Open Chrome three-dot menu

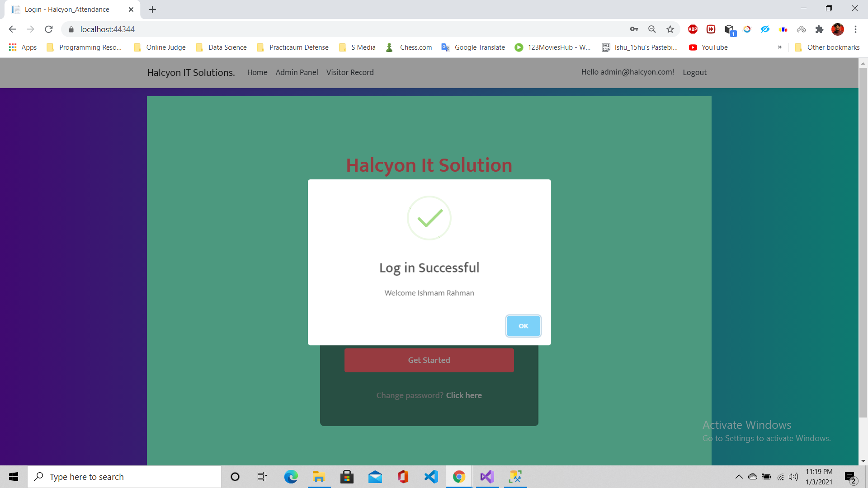click(855, 29)
